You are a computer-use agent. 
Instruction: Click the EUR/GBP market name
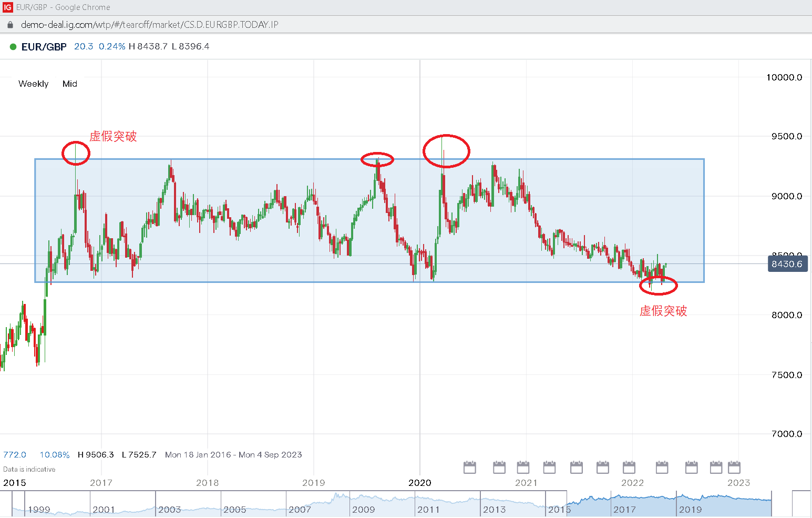44,47
